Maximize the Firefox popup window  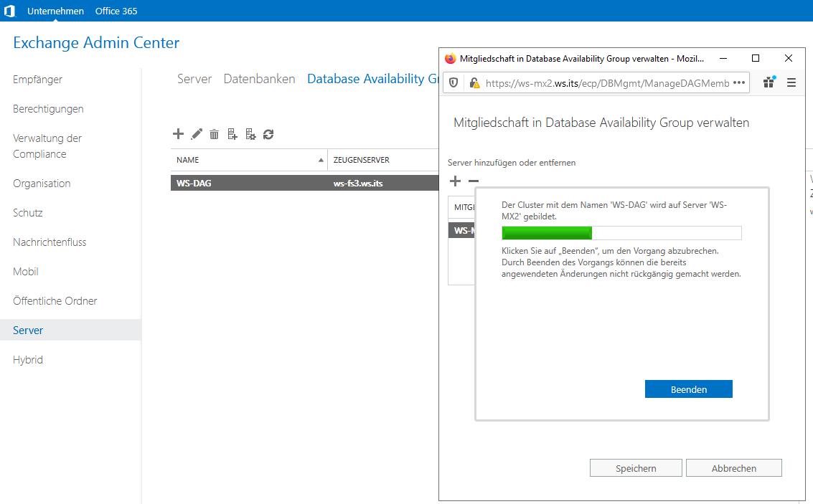click(x=756, y=59)
